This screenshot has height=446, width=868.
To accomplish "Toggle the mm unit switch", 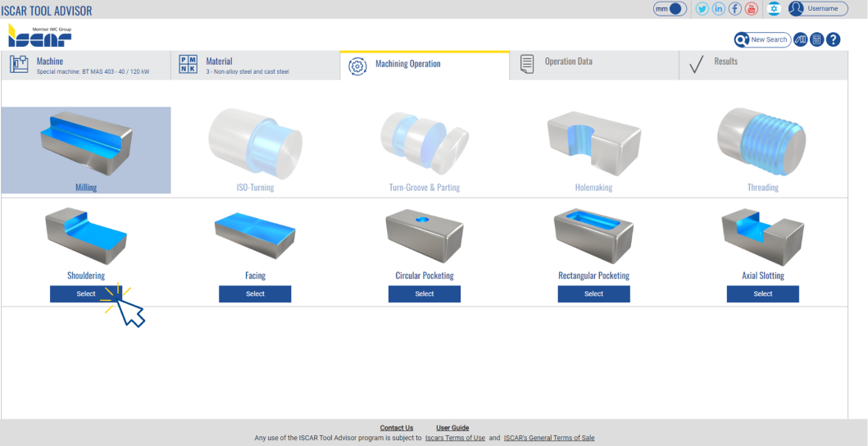I will [x=670, y=9].
